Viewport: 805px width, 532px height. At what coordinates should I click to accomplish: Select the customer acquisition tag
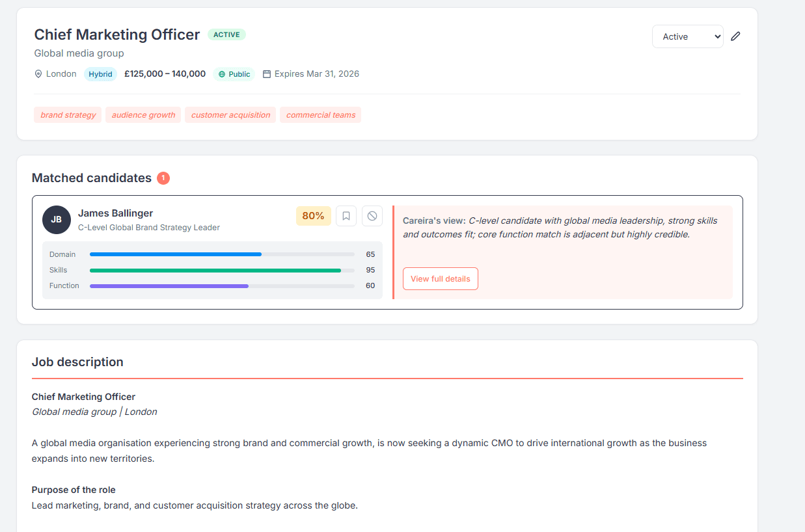(230, 114)
